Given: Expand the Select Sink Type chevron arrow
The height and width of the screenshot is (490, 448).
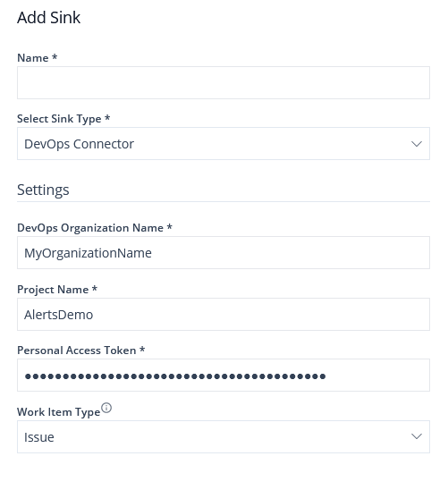Looking at the screenshot, I should click(417, 144).
